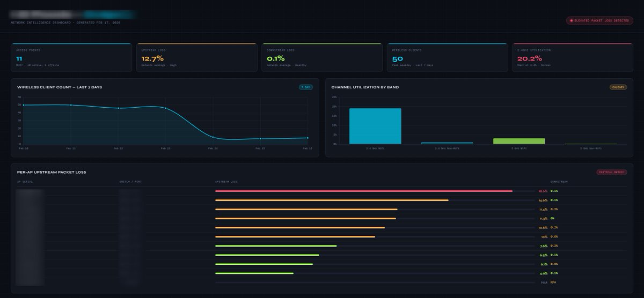Click the empty N/A upstream loss bar
644x298 pixels.
click(x=375, y=282)
